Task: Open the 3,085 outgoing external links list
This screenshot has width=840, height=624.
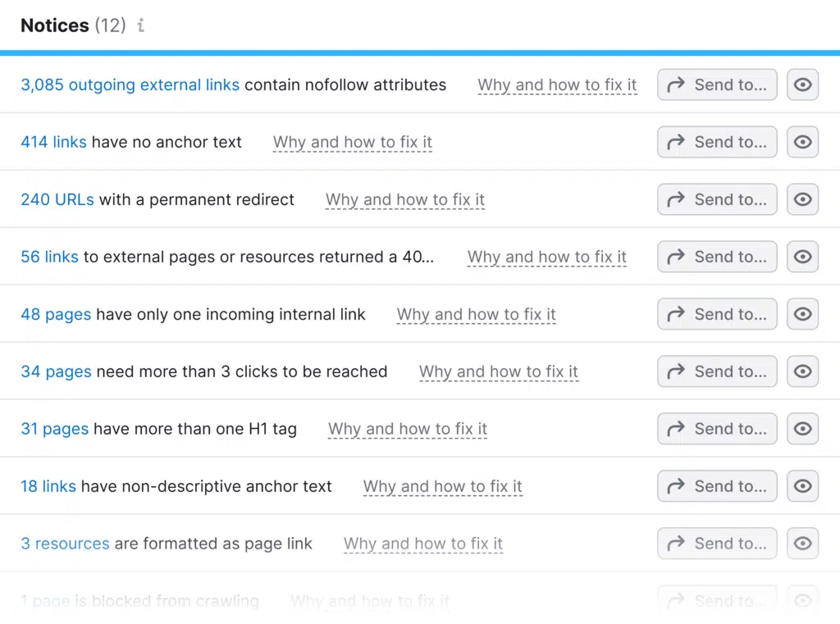Action: (x=130, y=84)
